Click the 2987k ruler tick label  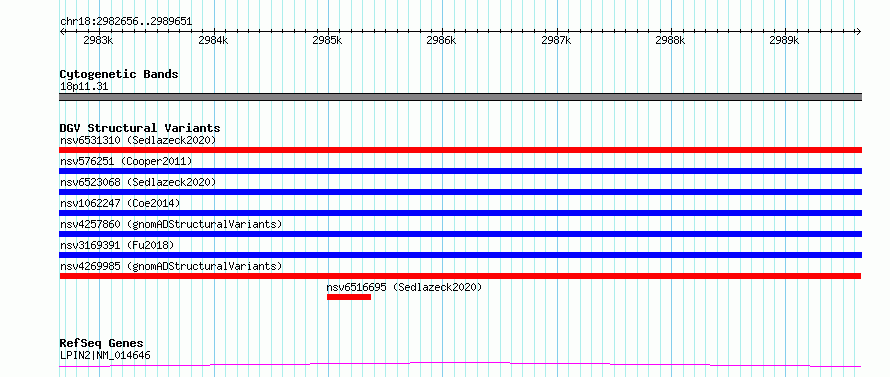click(x=556, y=40)
